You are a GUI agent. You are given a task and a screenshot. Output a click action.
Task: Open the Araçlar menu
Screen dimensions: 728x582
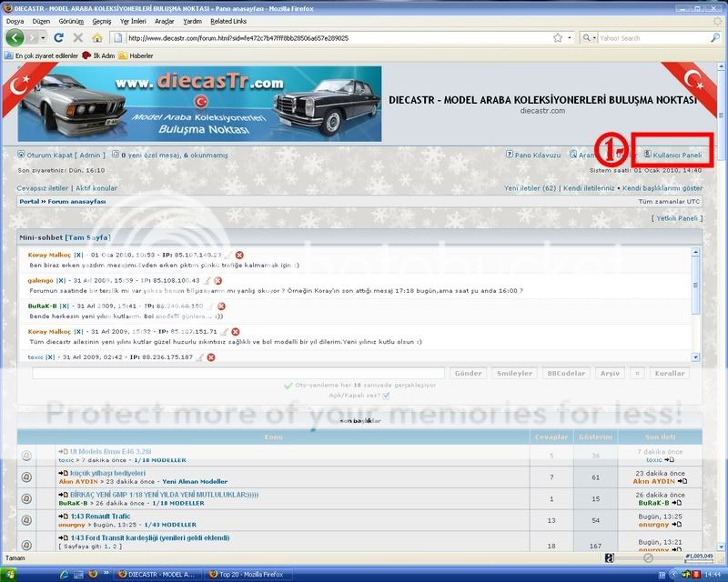coord(165,21)
